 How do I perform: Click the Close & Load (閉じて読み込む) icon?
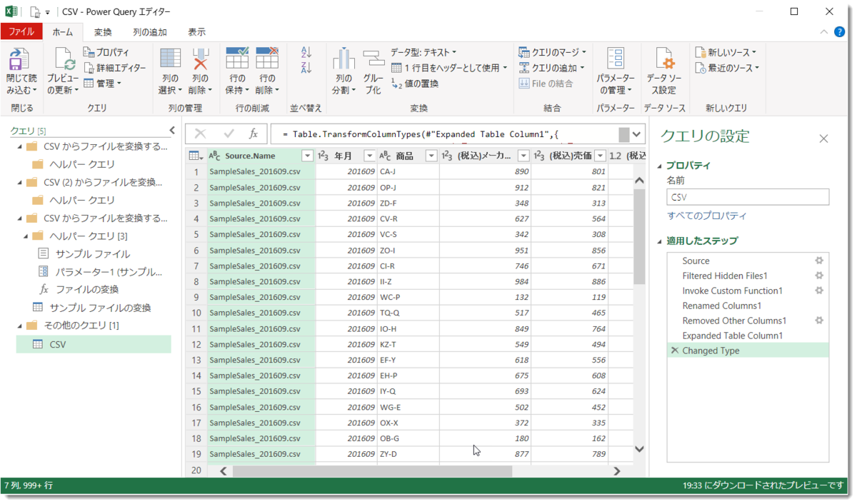(x=19, y=59)
